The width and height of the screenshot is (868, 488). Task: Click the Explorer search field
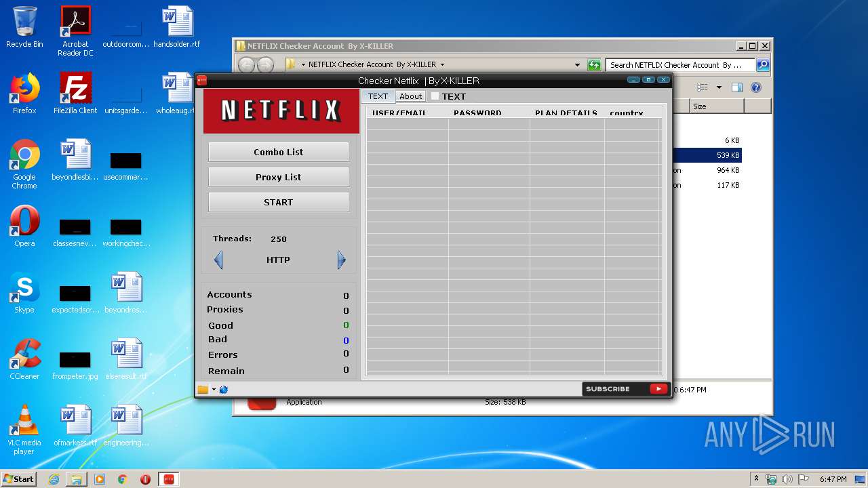tap(680, 65)
